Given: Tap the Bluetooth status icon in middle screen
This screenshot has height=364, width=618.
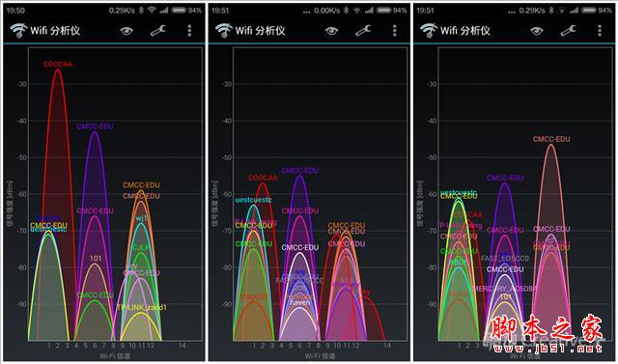Looking at the screenshot, I should click(x=346, y=11).
